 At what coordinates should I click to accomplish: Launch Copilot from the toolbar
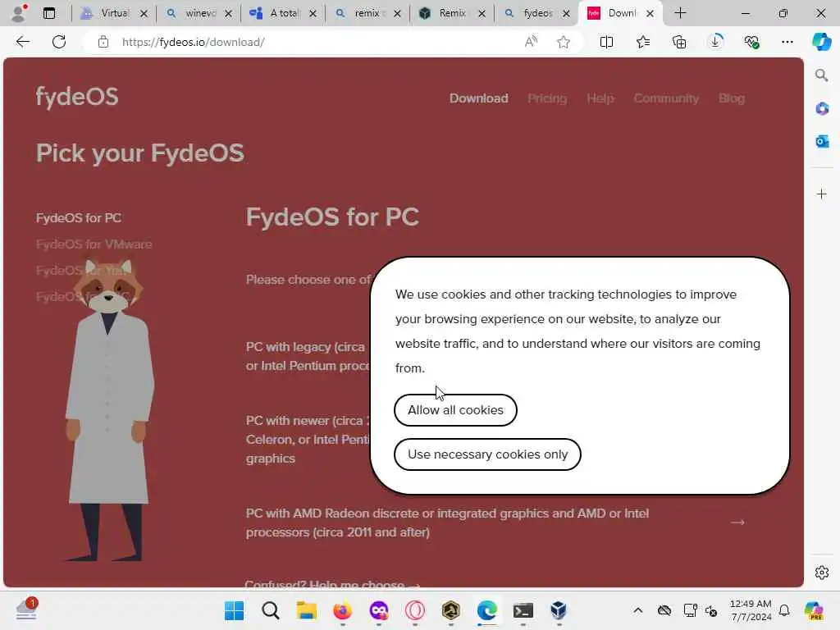821,42
